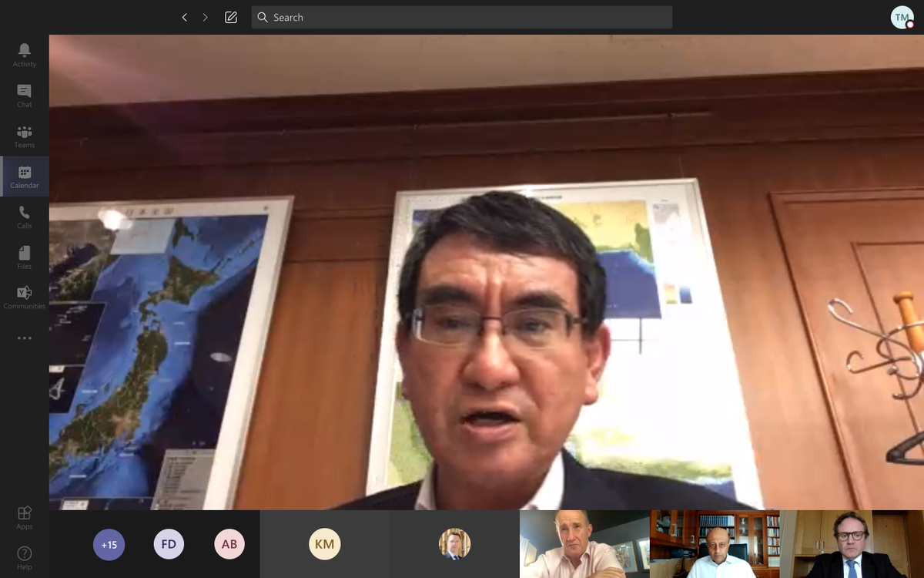Expand more sidebar options with the ellipsis
This screenshot has height=578, width=924.
[24, 338]
